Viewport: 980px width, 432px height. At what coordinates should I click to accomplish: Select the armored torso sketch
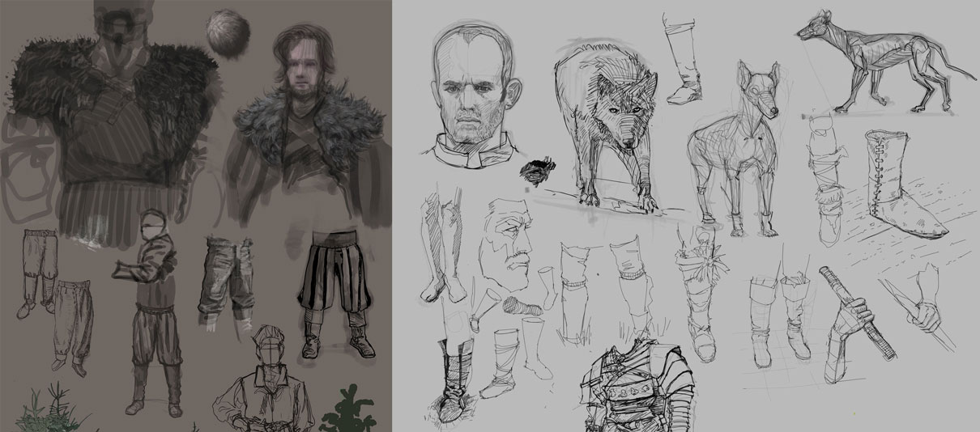tap(640, 388)
